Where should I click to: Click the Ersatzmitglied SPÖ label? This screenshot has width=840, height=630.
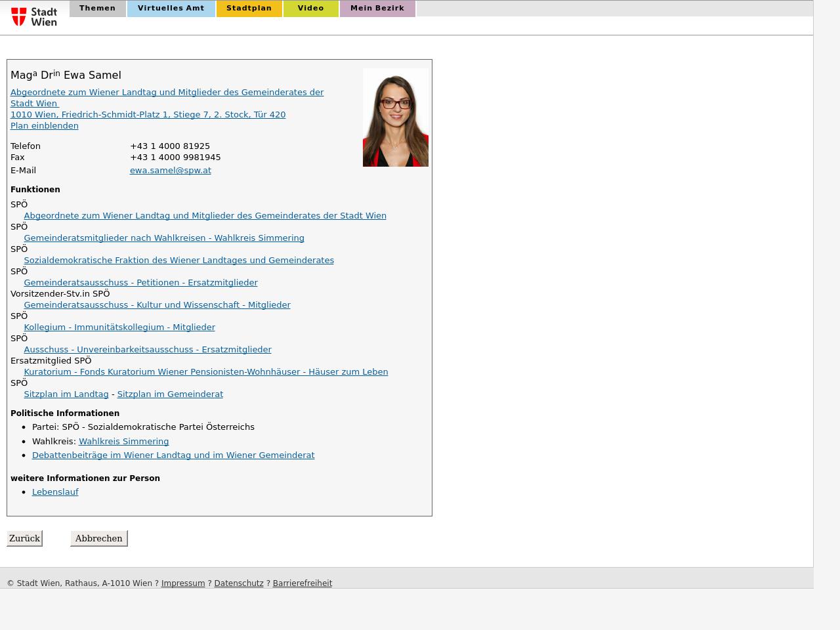pyautogui.click(x=51, y=360)
